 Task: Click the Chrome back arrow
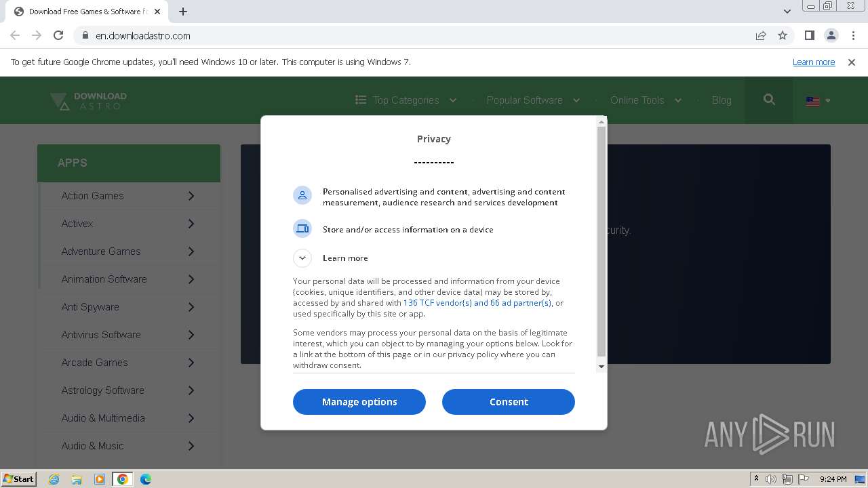pyautogui.click(x=15, y=35)
